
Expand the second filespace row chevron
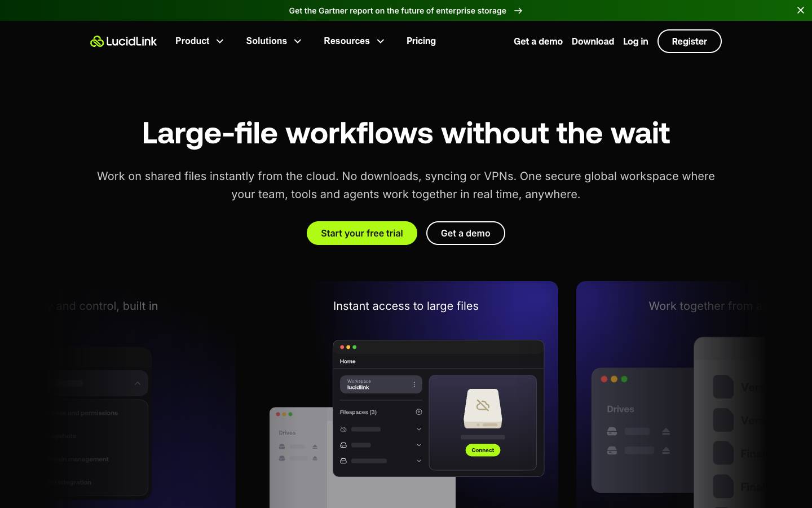419,445
